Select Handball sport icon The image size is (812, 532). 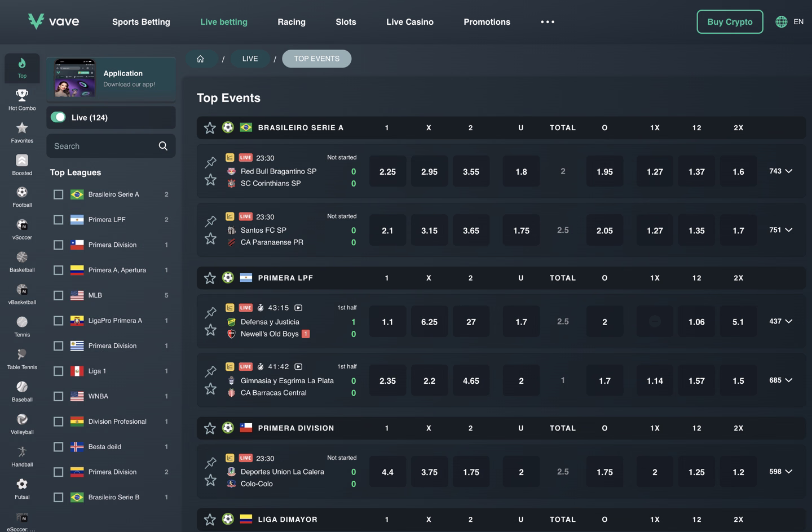tap(22, 451)
